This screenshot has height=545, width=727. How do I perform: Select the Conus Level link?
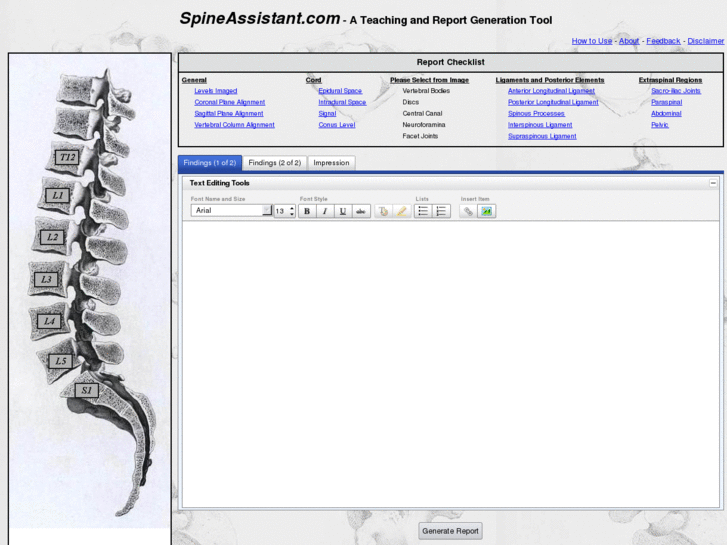point(337,125)
